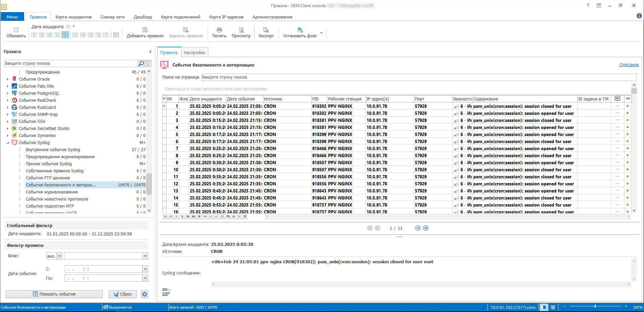Toggle the calendar date range button

click(x=116, y=35)
